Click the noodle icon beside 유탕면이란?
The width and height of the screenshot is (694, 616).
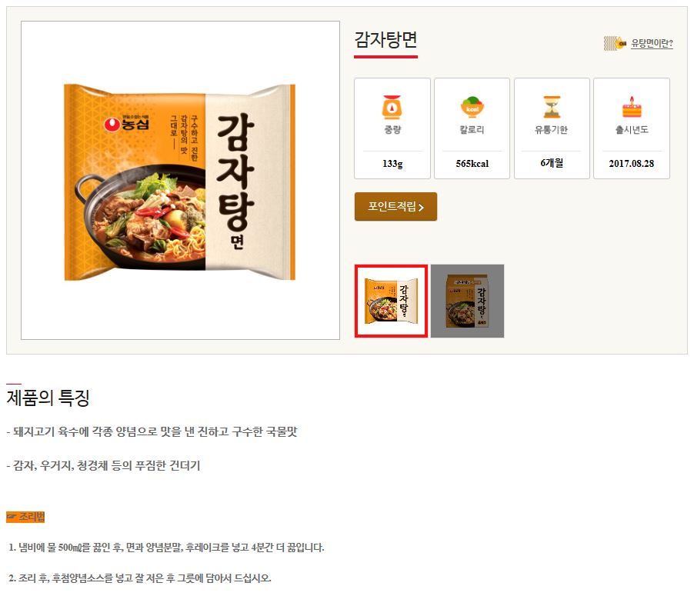616,43
